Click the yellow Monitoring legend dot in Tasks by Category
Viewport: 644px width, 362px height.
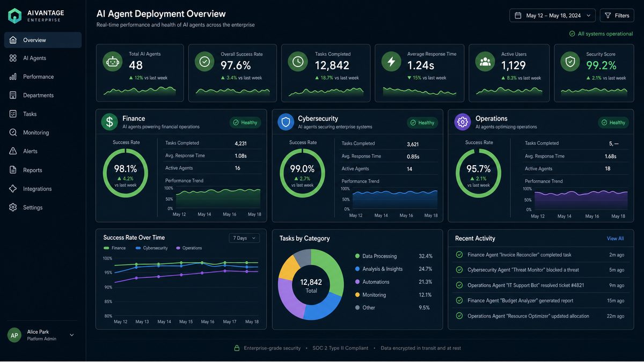click(x=357, y=295)
